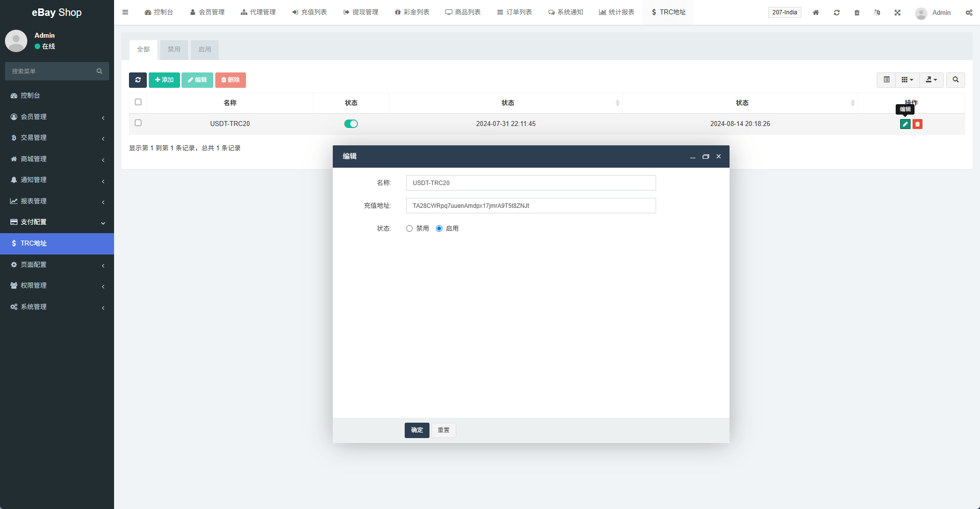980x509 pixels.
Task: Click the trash icon in top navigation bar
Action: click(857, 12)
